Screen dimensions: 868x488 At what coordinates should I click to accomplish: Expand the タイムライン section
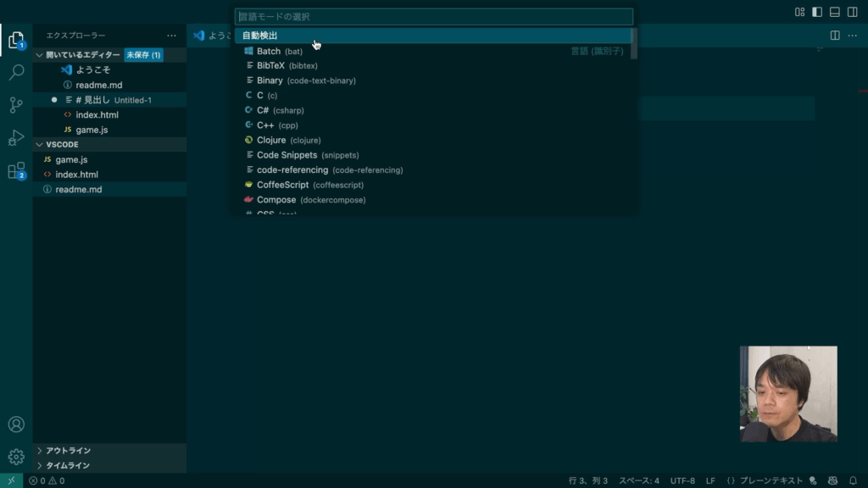coord(68,465)
